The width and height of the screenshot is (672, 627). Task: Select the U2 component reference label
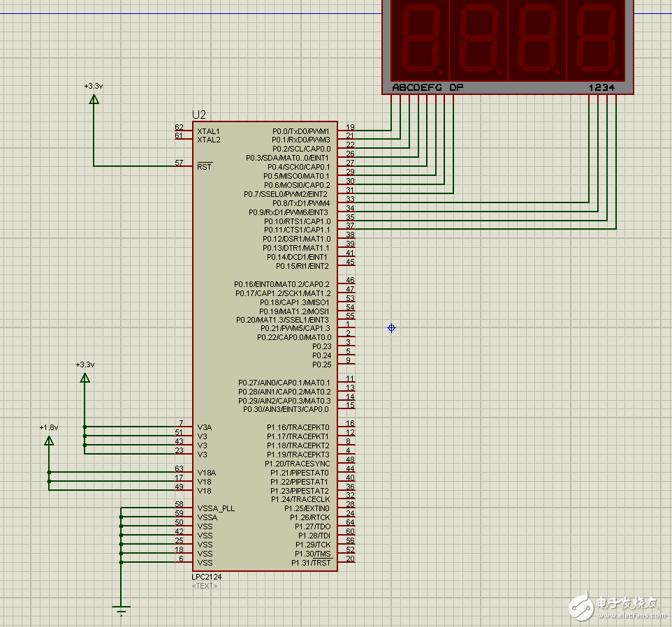point(199,115)
